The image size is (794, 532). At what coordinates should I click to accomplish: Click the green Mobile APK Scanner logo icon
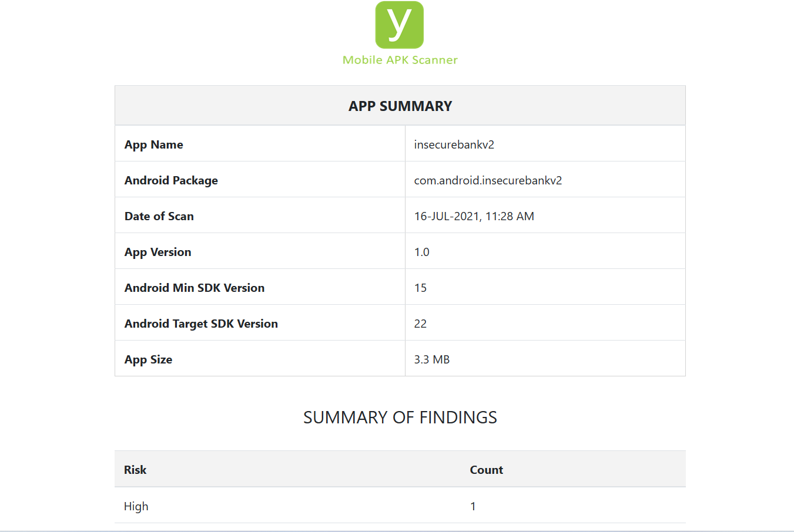click(x=400, y=25)
